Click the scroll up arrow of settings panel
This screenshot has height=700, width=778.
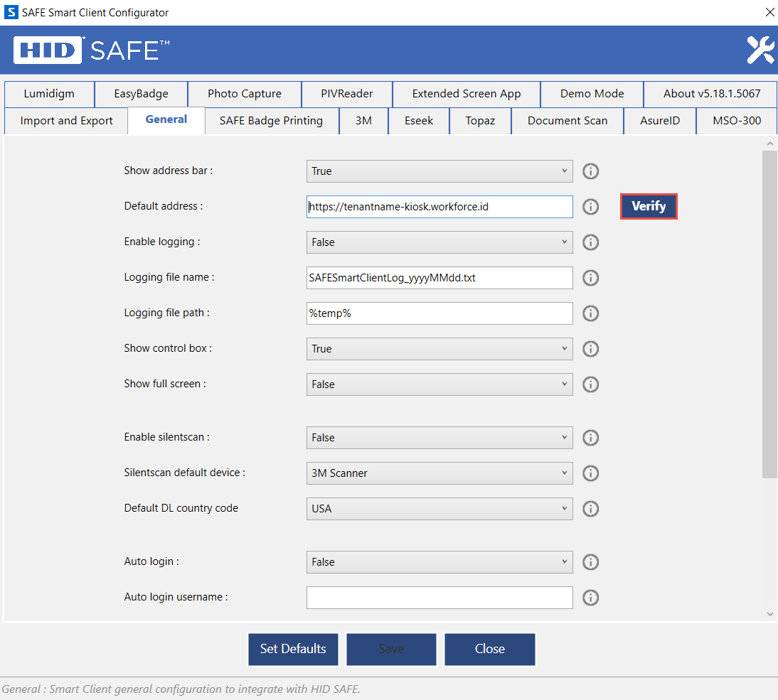(x=769, y=144)
